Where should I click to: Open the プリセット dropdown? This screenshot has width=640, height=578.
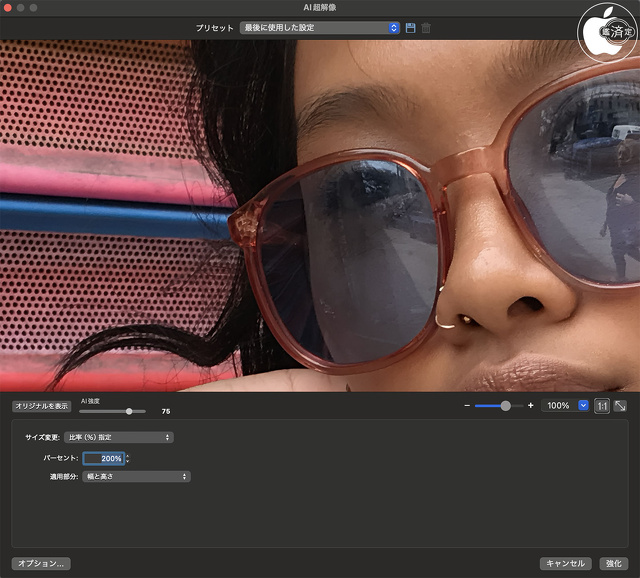pyautogui.click(x=320, y=28)
